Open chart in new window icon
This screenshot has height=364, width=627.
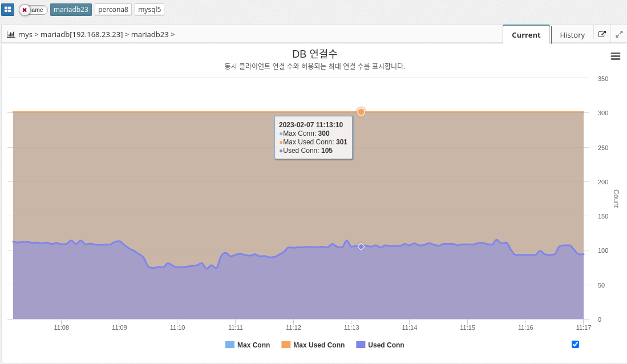click(602, 34)
